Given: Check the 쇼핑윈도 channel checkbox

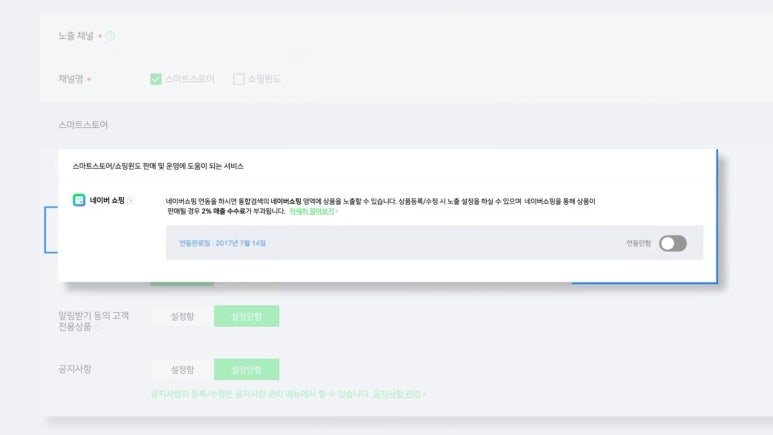Looking at the screenshot, I should 239,79.
